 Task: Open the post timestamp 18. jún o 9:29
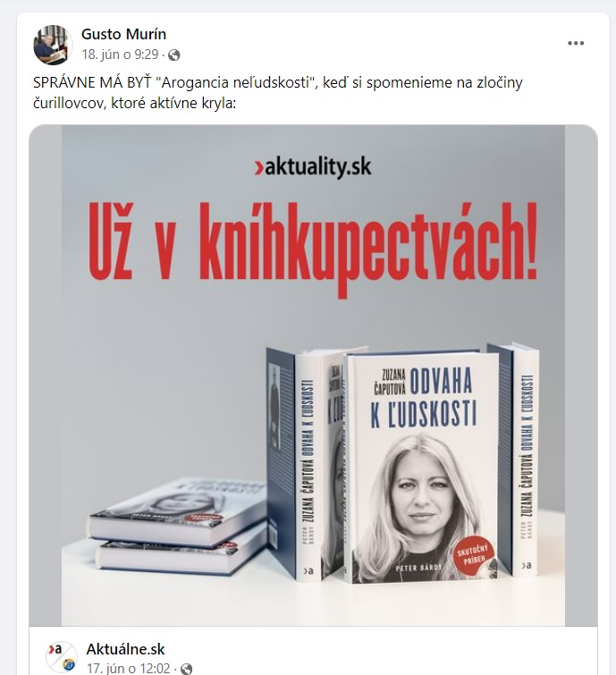pos(120,55)
